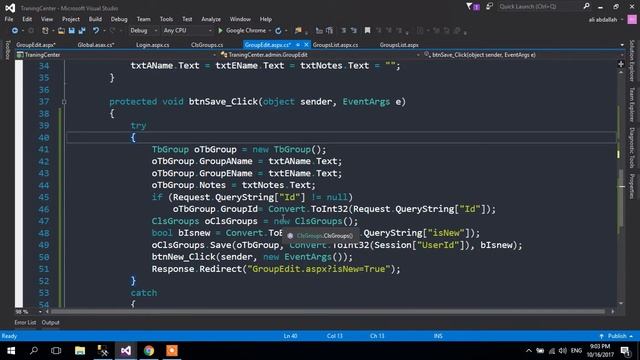Click the save all files icon
The height and width of the screenshot is (360, 640).
(x=82, y=31)
